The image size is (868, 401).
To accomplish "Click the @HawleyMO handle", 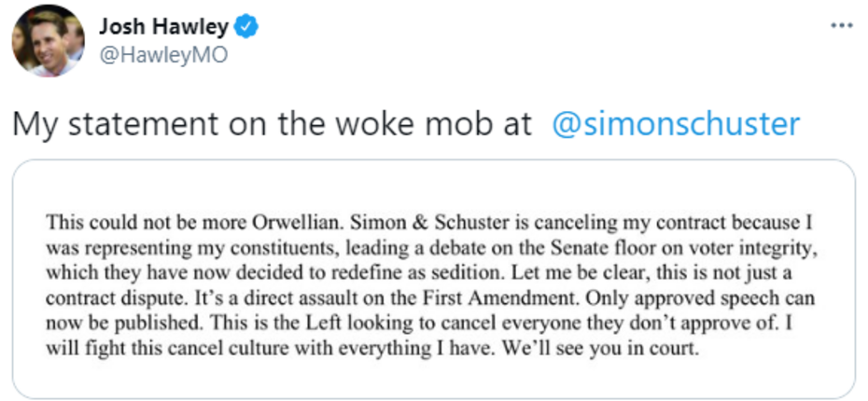I will [x=163, y=55].
